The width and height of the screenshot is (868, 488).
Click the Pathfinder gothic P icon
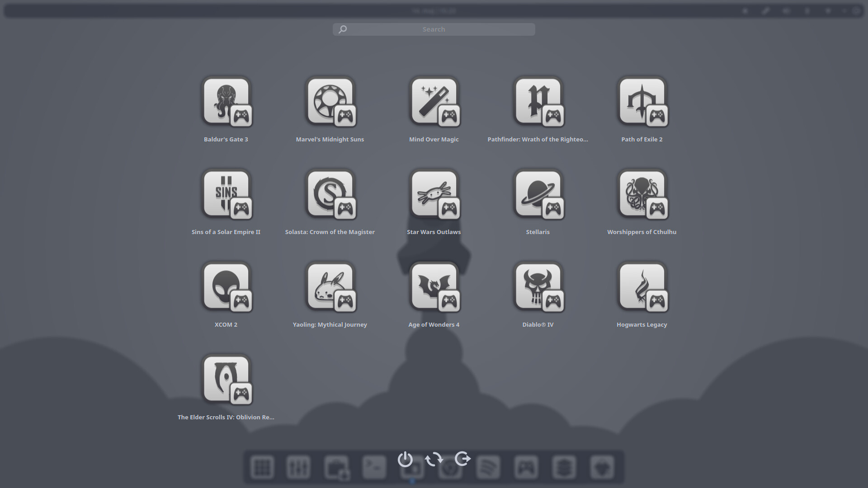click(538, 102)
